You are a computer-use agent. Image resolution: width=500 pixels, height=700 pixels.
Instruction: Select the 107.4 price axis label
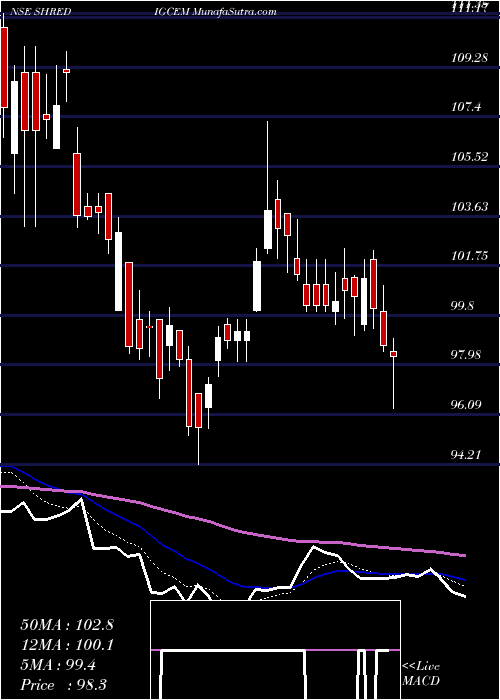(x=466, y=107)
